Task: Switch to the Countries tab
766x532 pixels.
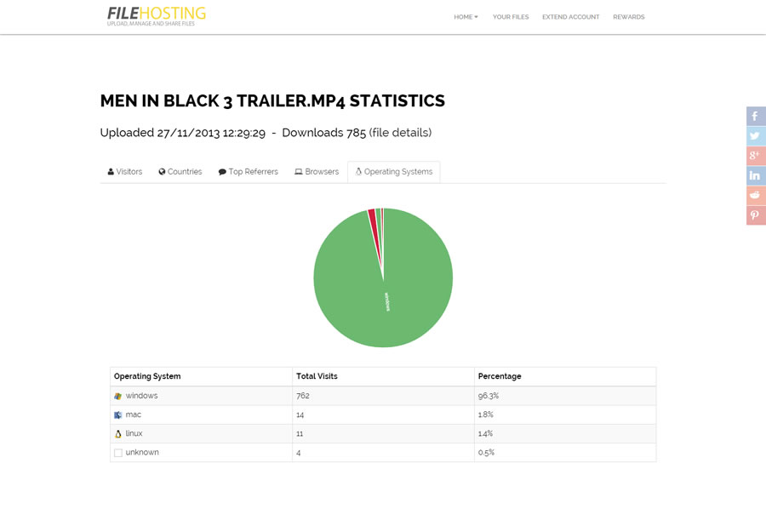Action: pos(180,172)
